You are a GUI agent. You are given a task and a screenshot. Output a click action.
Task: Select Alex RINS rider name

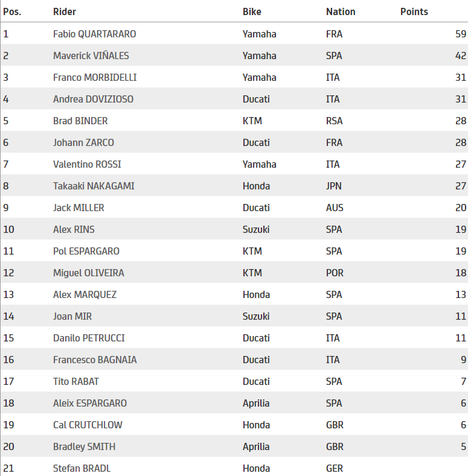pyautogui.click(x=74, y=229)
